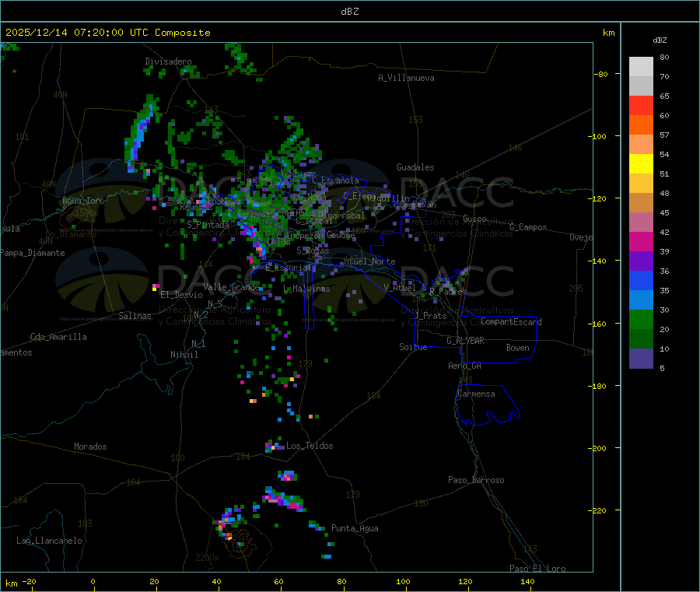Click the El_Desvio map label
This screenshot has height=592, width=700.
pyautogui.click(x=182, y=295)
